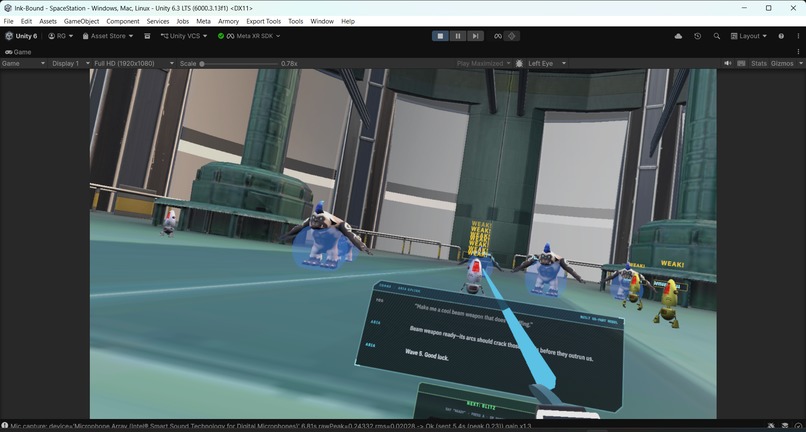This screenshot has width=806, height=432.
Task: Expand the Gizmos dropdown arrow
Action: [800, 63]
